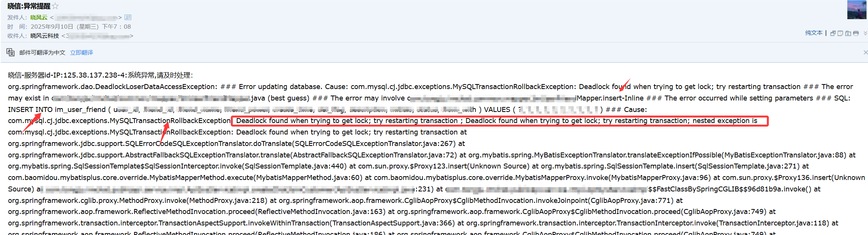
Task: Click text org.springframework.dao.DeadlockLoserDataAccessException
Action: (112, 87)
